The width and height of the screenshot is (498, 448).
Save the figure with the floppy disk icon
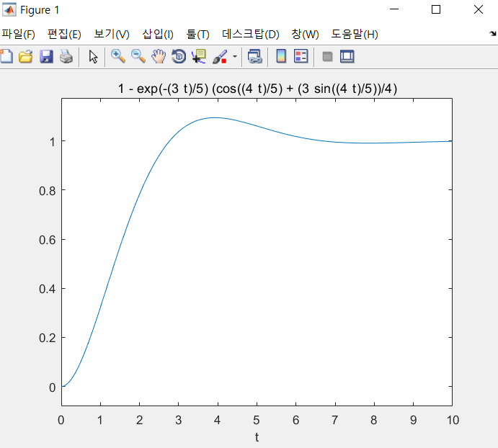[x=46, y=57]
